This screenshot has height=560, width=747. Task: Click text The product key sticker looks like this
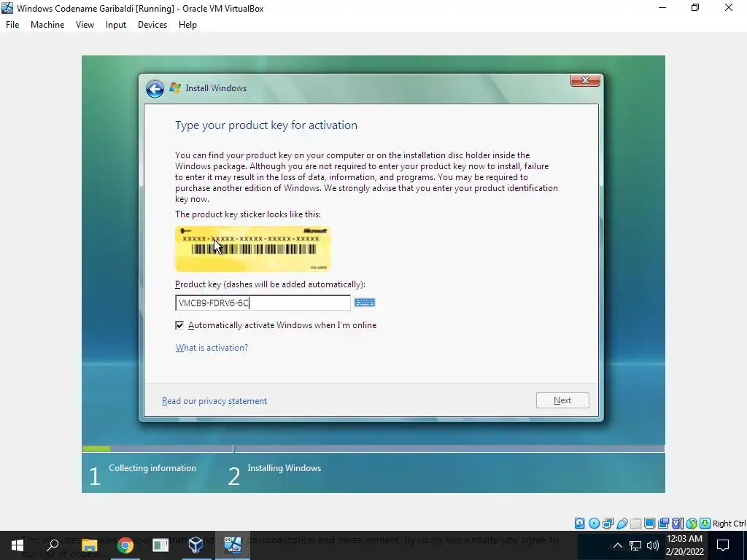pyautogui.click(x=248, y=214)
